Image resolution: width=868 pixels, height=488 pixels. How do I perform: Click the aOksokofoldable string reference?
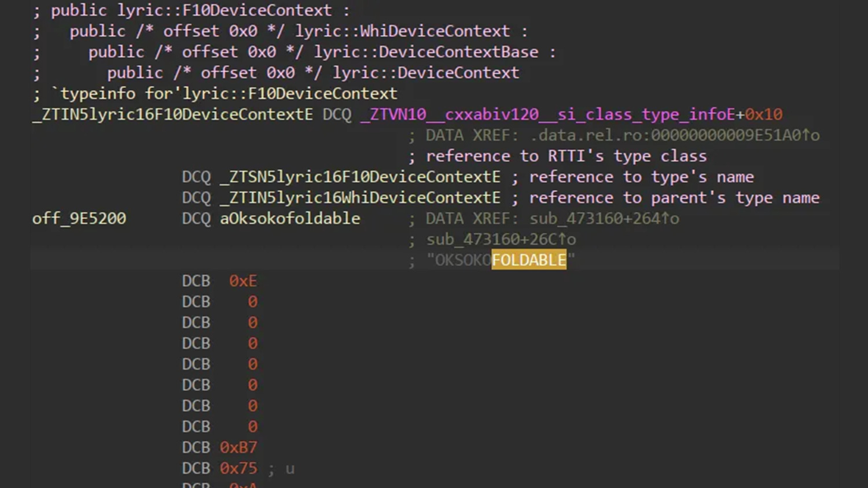(x=290, y=219)
